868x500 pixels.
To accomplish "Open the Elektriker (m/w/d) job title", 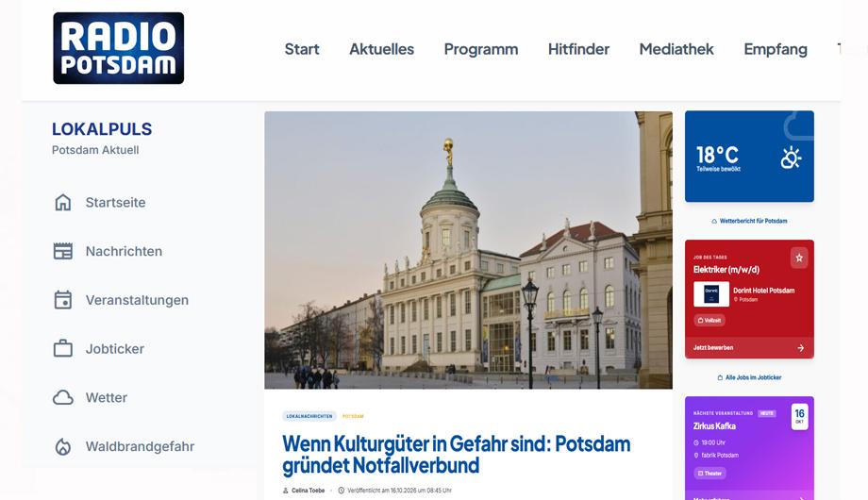I will click(726, 270).
